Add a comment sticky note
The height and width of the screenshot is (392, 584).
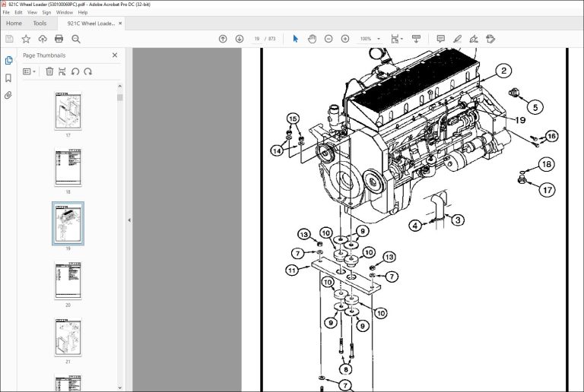click(441, 39)
